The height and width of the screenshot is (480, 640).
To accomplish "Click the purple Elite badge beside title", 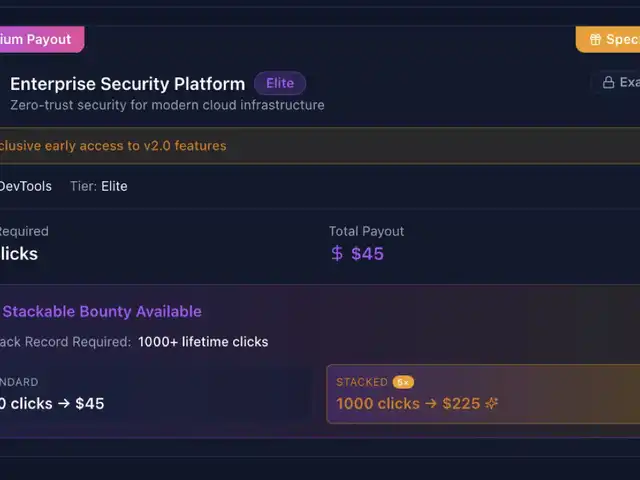I will 280,84.
